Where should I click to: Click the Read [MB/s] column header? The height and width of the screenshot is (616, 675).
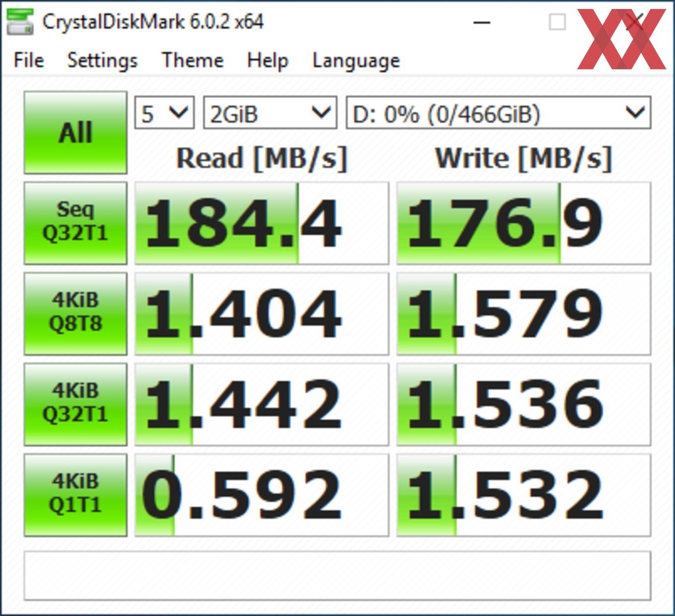coord(262,158)
